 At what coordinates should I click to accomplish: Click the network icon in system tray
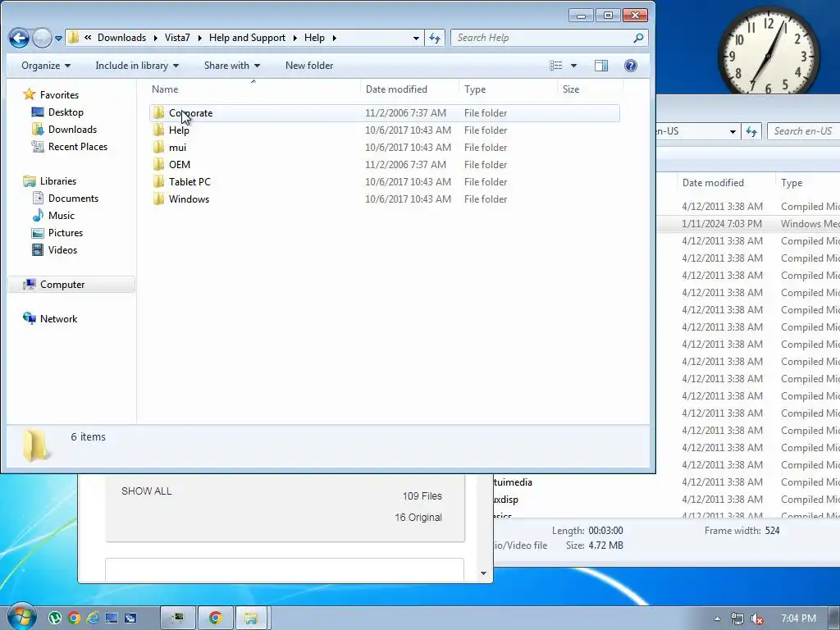click(737, 619)
